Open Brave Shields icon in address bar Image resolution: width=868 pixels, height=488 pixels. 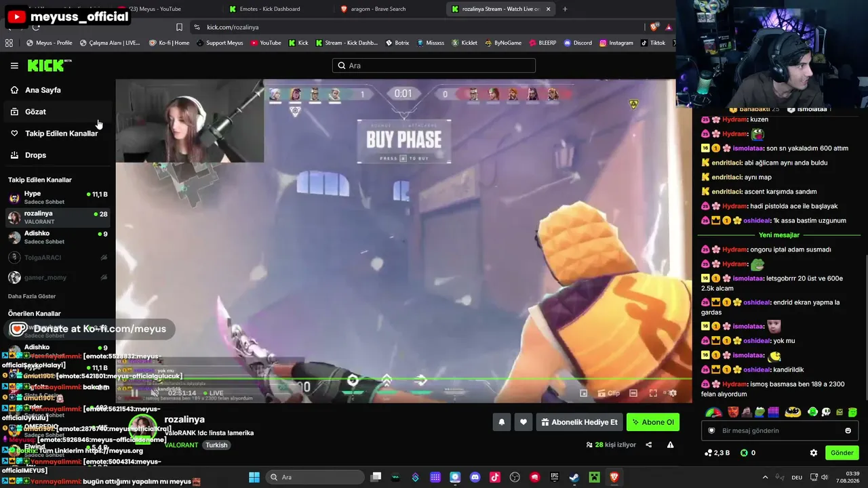(x=654, y=27)
